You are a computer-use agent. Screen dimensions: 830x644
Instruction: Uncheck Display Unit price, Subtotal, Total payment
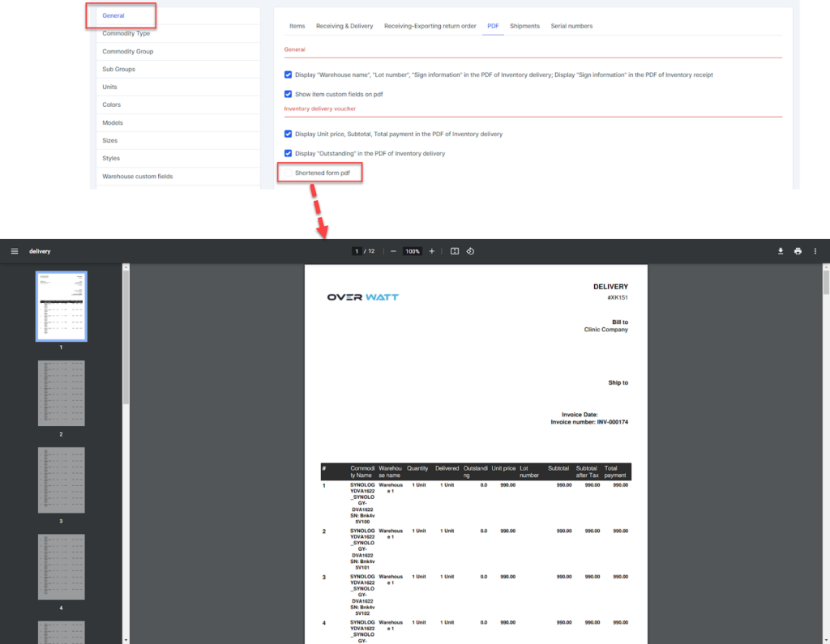(x=288, y=134)
